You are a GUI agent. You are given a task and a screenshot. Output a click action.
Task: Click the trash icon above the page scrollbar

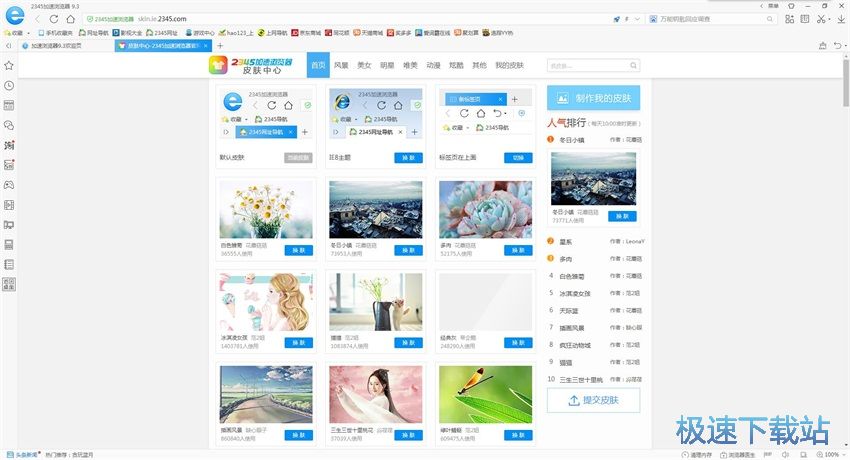pos(823,46)
